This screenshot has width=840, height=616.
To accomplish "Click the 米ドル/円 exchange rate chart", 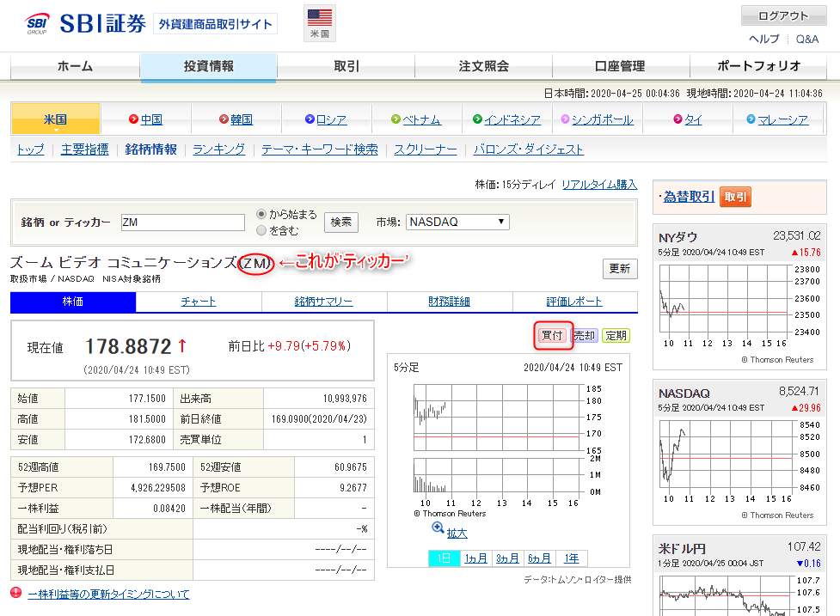I will (x=739, y=595).
